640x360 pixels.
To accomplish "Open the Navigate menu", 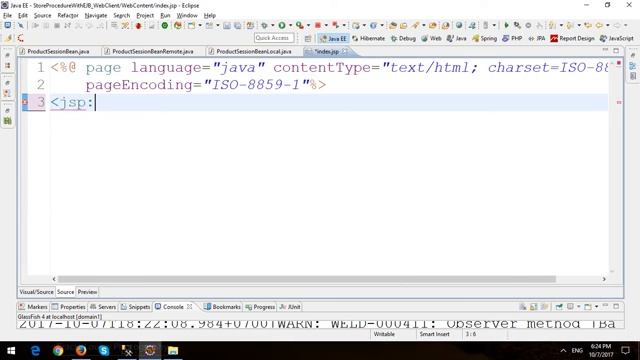I will pyautogui.click(x=96, y=15).
